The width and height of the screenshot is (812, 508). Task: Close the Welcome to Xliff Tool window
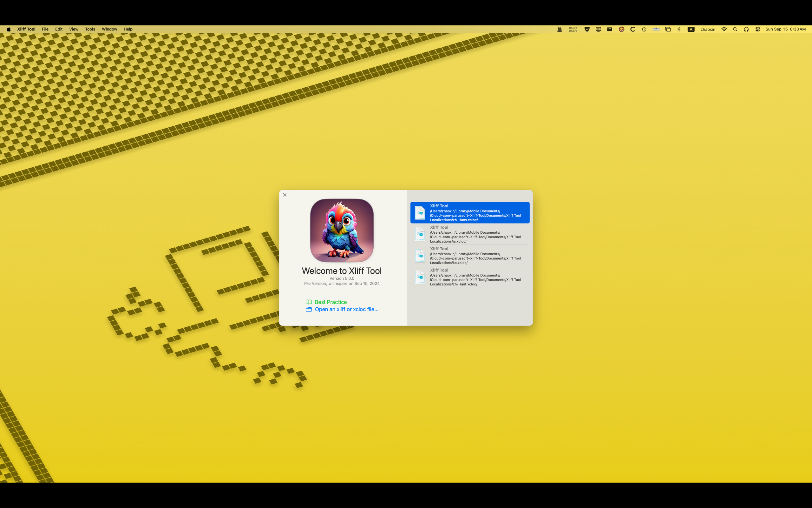click(285, 195)
